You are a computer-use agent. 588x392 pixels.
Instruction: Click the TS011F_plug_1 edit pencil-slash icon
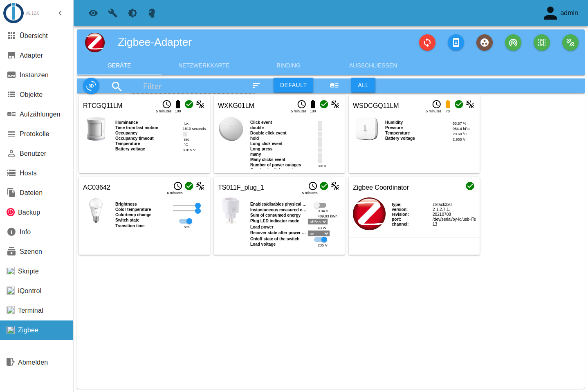click(335, 186)
